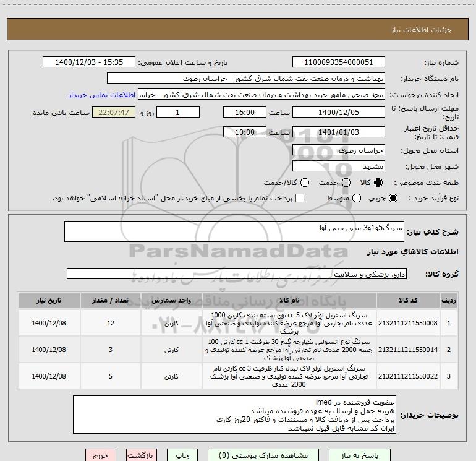Click the validity time field 10:00
Screen dimensions: 476x461
click(245, 132)
